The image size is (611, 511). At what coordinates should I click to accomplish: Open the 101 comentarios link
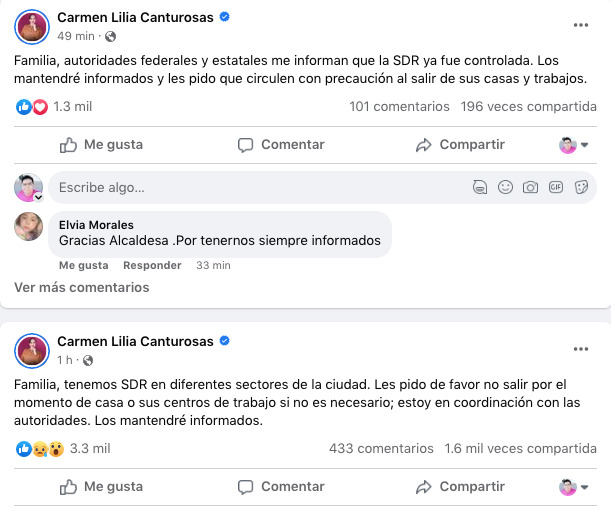399,107
